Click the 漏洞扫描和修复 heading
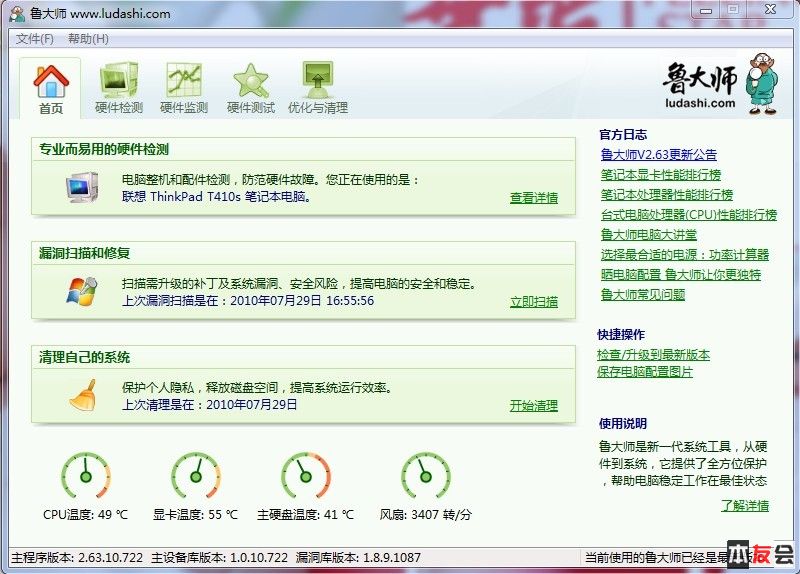Image resolution: width=800 pixels, height=574 pixels. point(85,253)
